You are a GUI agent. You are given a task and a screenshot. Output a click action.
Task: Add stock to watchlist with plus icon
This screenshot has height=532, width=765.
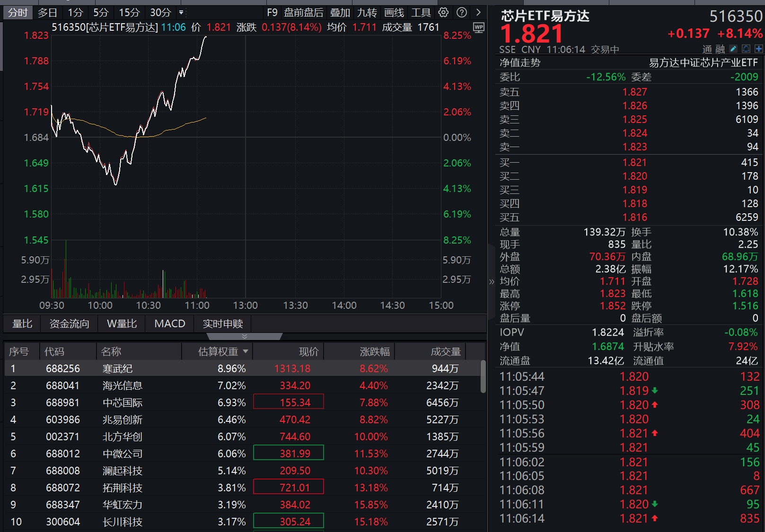759,49
